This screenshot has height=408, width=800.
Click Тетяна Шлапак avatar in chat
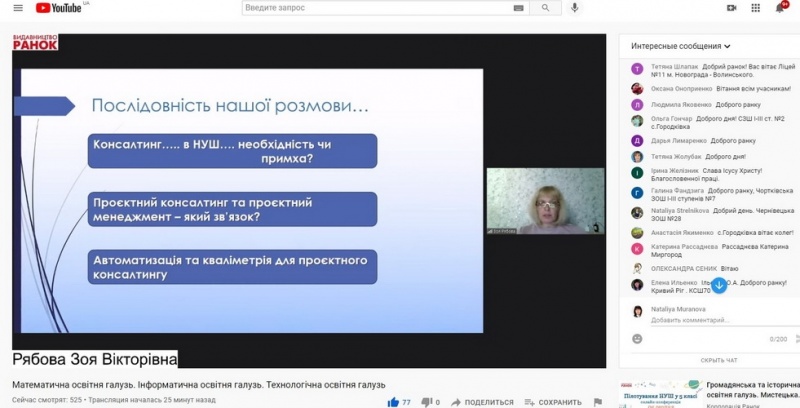click(637, 69)
